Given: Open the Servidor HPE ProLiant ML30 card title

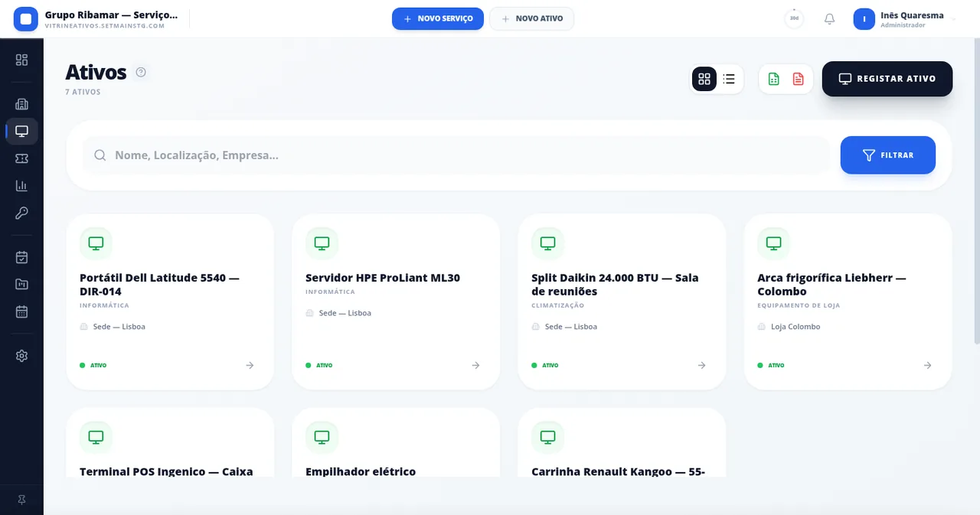Looking at the screenshot, I should pyautogui.click(x=383, y=278).
